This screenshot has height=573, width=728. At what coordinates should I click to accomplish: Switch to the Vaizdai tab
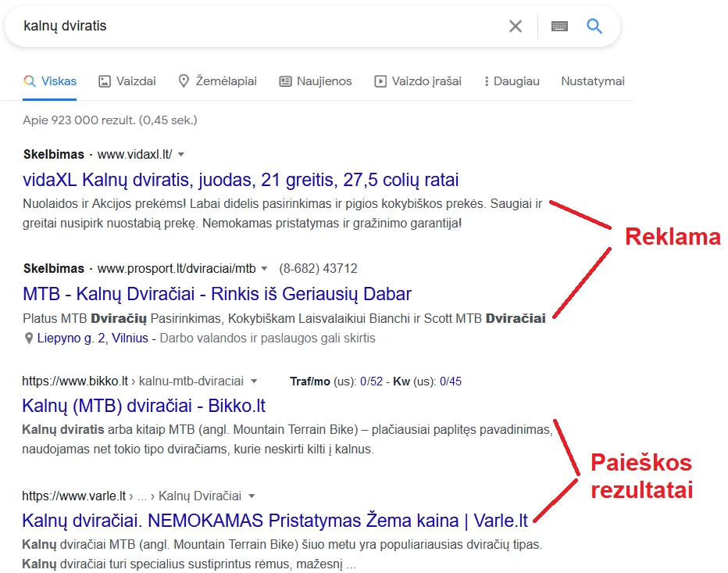tap(127, 81)
